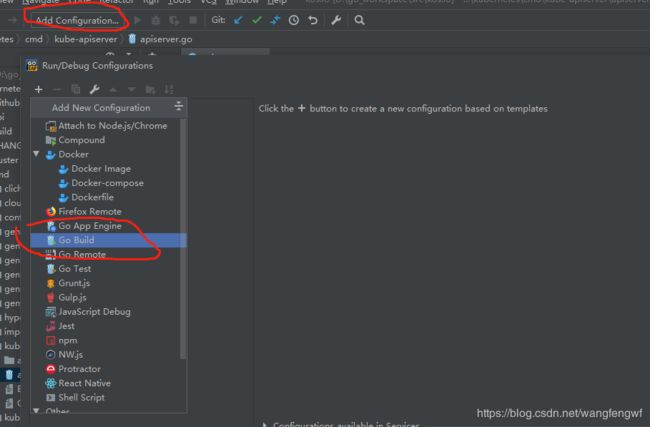
Task: Click the Move Up arrow in dialog toolbar
Action: click(113, 90)
